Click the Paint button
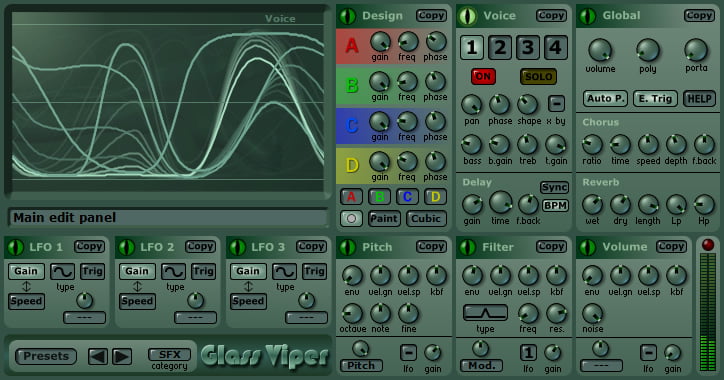This screenshot has width=724, height=380. pyautogui.click(x=384, y=218)
